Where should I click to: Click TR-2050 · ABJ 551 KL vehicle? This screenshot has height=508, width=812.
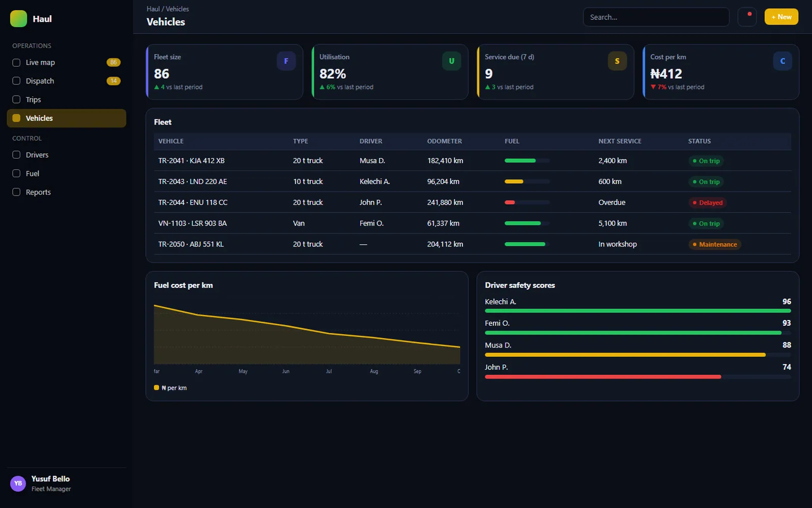[191, 244]
